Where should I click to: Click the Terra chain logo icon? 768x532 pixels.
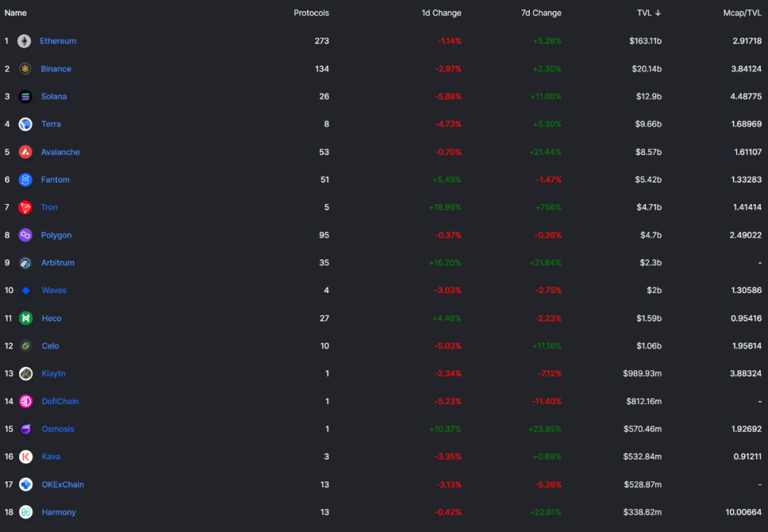click(26, 124)
